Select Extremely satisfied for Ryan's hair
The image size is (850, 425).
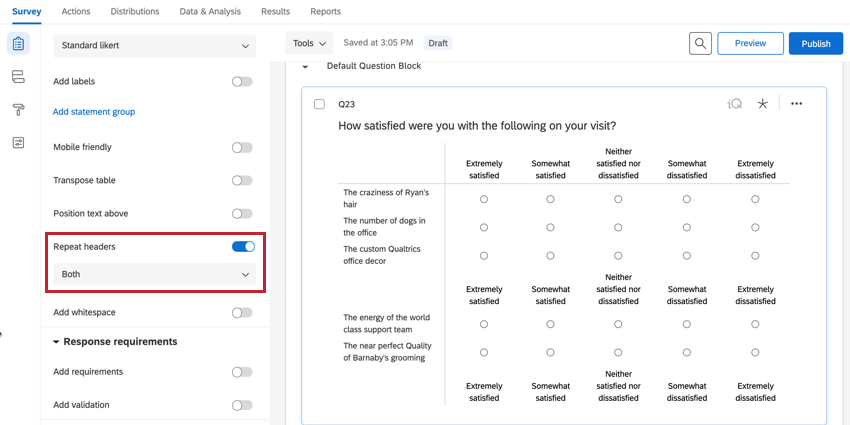pyautogui.click(x=484, y=200)
